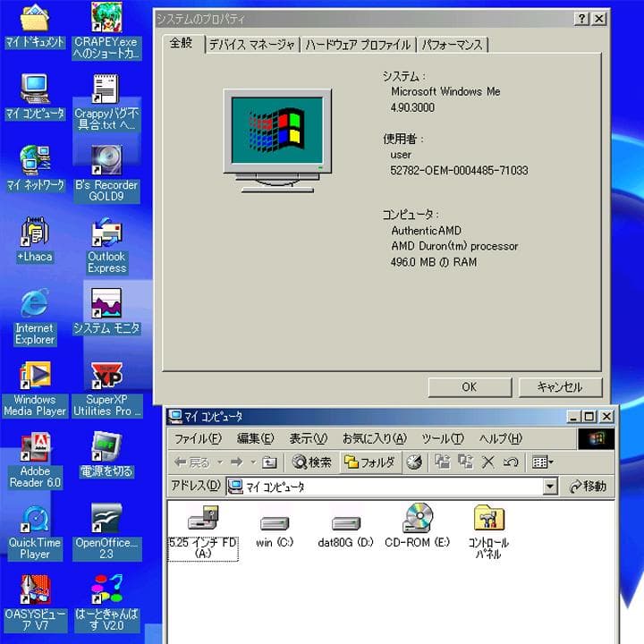
Task: Switch to the Hardware Profiles tab
Action: (x=358, y=45)
